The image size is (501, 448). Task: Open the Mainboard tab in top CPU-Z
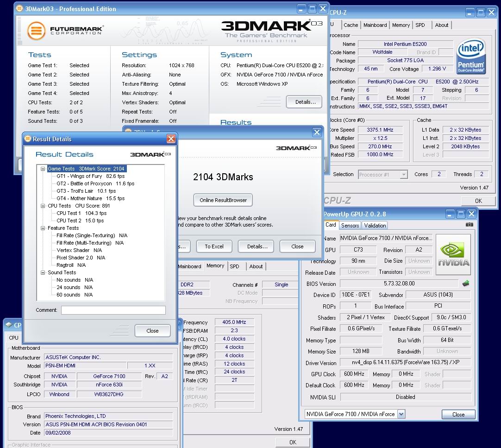[x=375, y=25]
